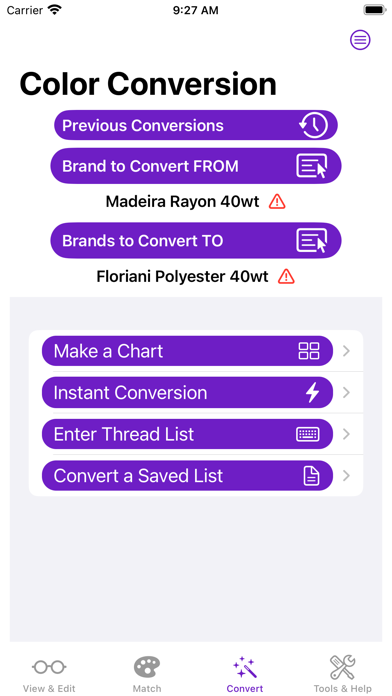Expand the Convert a Saved List chevron

pos(346,476)
